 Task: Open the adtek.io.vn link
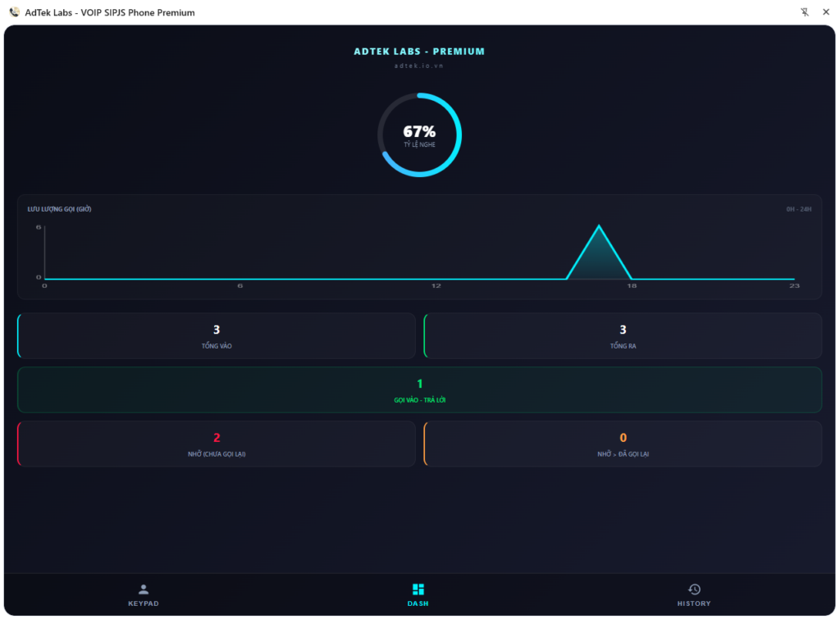coord(419,66)
